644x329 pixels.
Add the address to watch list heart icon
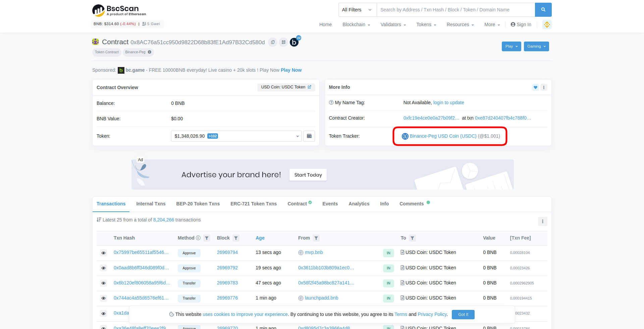[x=535, y=87]
